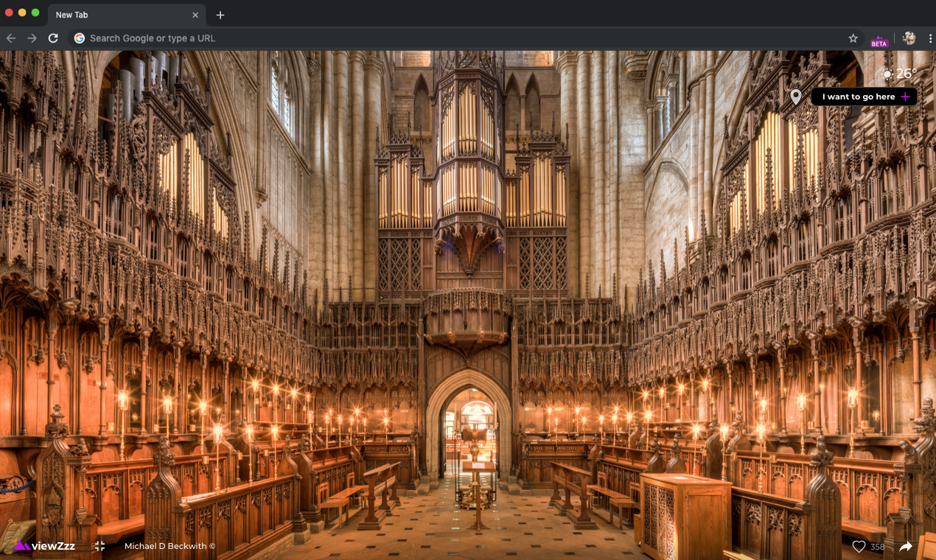Click the purple plus on the destination button
936x560 pixels.
[x=905, y=97]
